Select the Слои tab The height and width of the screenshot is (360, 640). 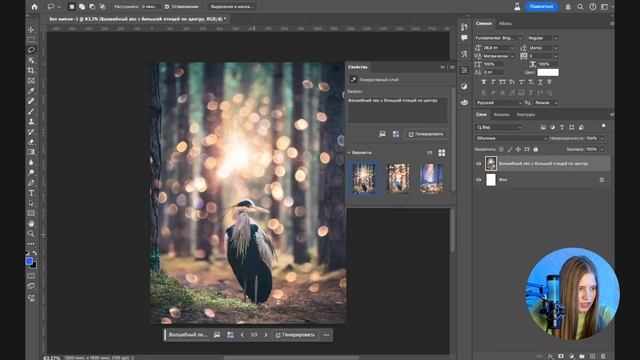[481, 115]
